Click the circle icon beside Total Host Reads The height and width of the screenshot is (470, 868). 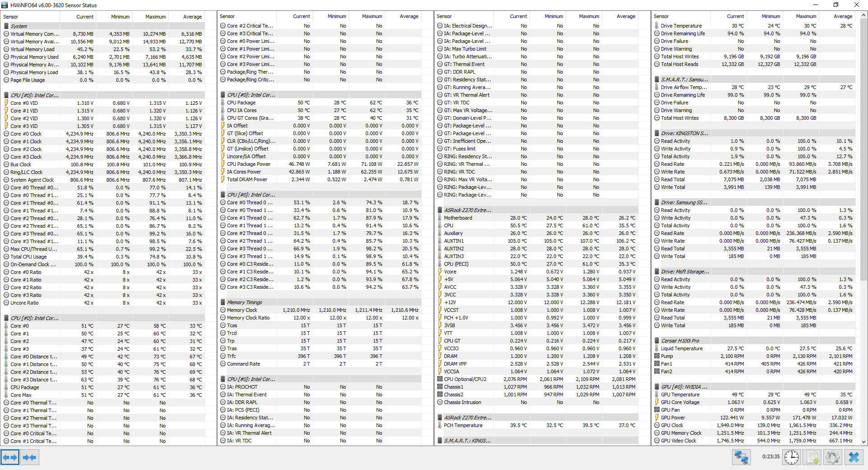click(x=657, y=64)
